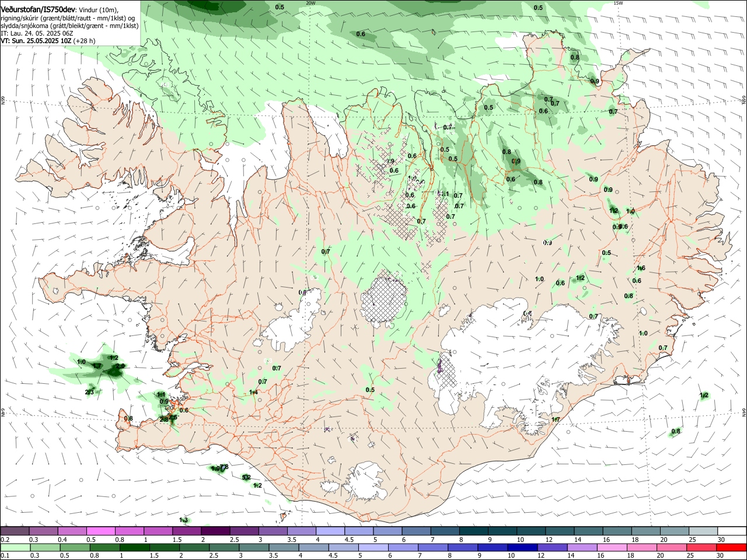Click the 1.6 value in east Iceland
This screenshot has width=747, height=560.
click(x=641, y=268)
